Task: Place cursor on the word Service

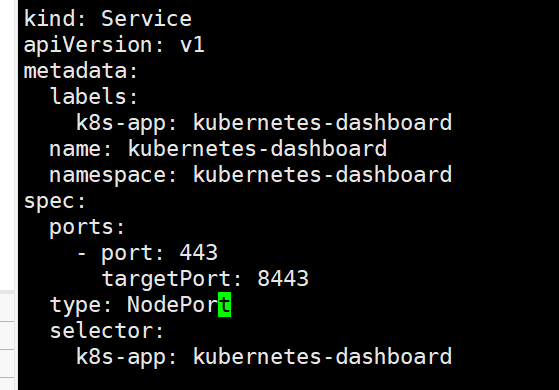Action: [x=147, y=19]
